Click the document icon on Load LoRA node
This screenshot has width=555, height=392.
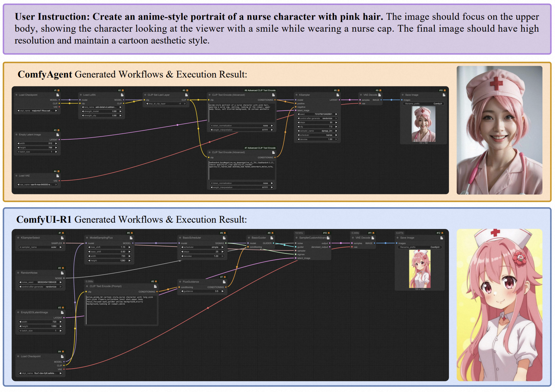click(x=122, y=95)
